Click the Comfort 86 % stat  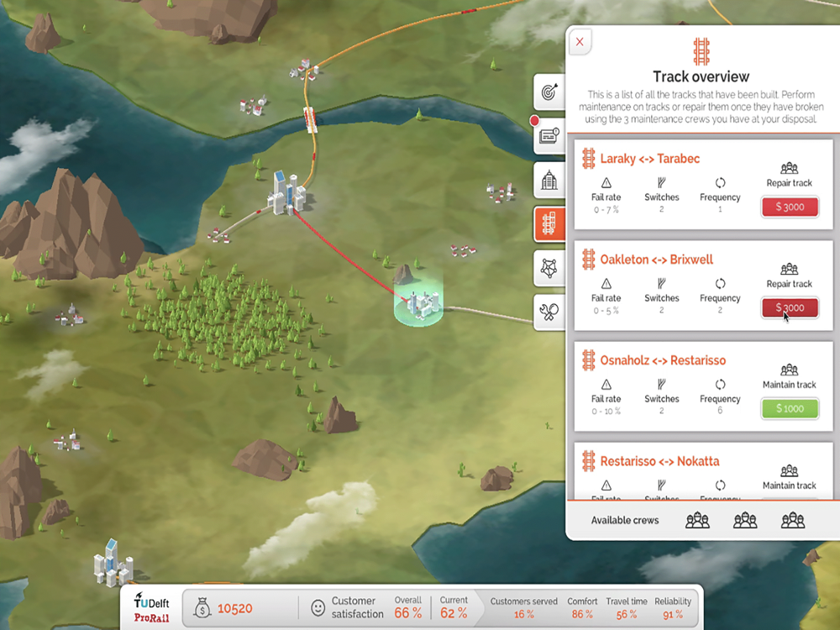tap(582, 607)
